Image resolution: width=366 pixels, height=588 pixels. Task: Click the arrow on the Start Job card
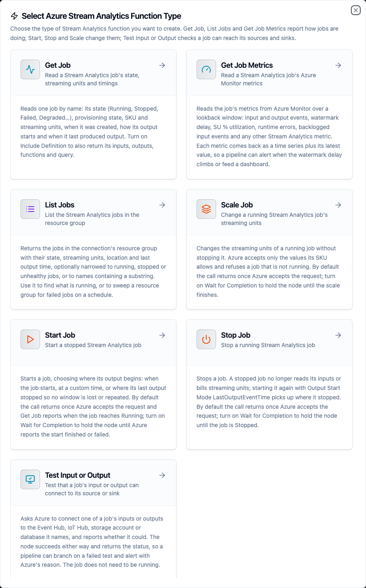pyautogui.click(x=162, y=335)
